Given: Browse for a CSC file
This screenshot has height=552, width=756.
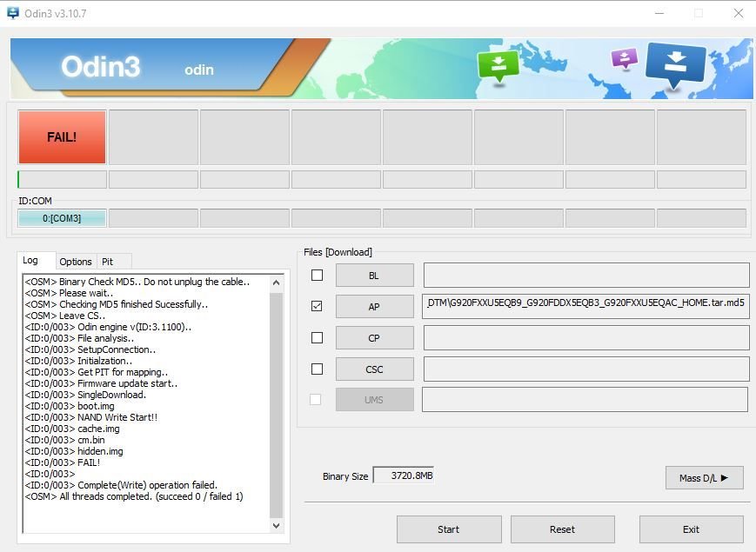Looking at the screenshot, I should point(375,369).
